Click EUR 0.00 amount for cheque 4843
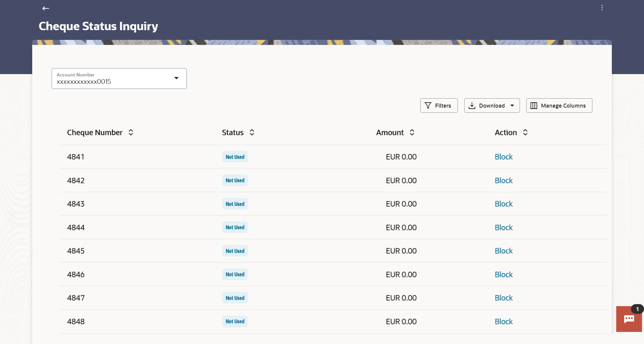 tap(401, 204)
